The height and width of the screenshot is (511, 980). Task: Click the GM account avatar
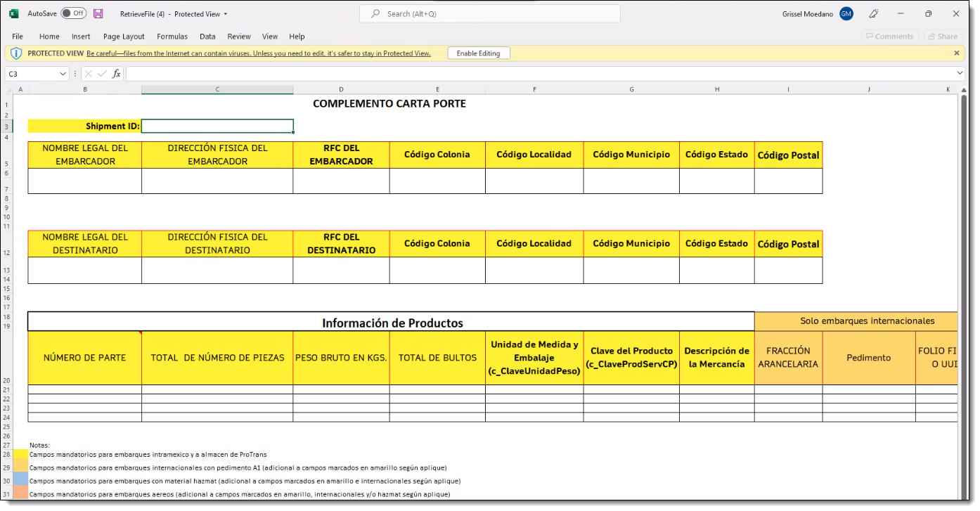pyautogui.click(x=846, y=13)
